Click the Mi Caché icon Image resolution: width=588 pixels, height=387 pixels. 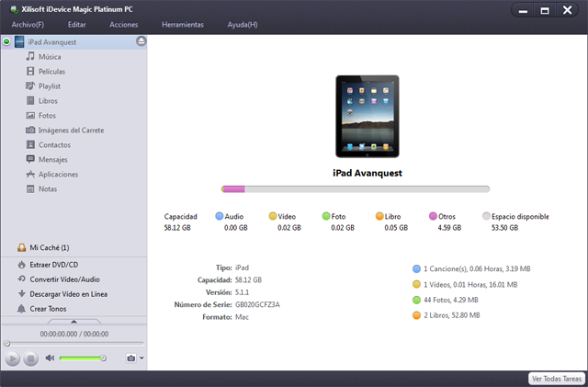(x=21, y=247)
